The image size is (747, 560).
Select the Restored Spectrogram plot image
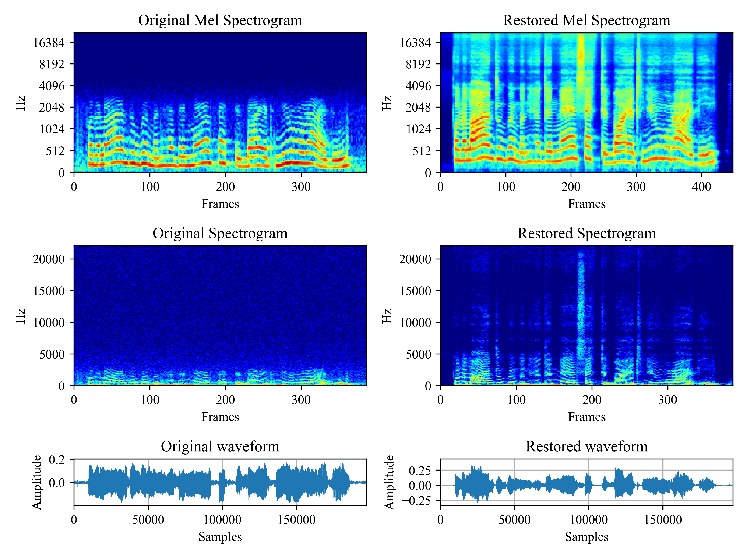click(x=587, y=316)
